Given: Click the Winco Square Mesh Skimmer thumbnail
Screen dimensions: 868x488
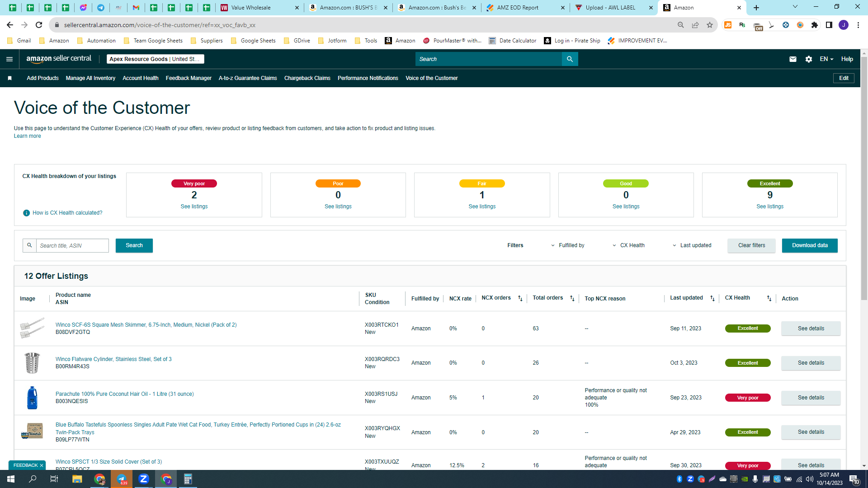Looking at the screenshot, I should pos(32,328).
